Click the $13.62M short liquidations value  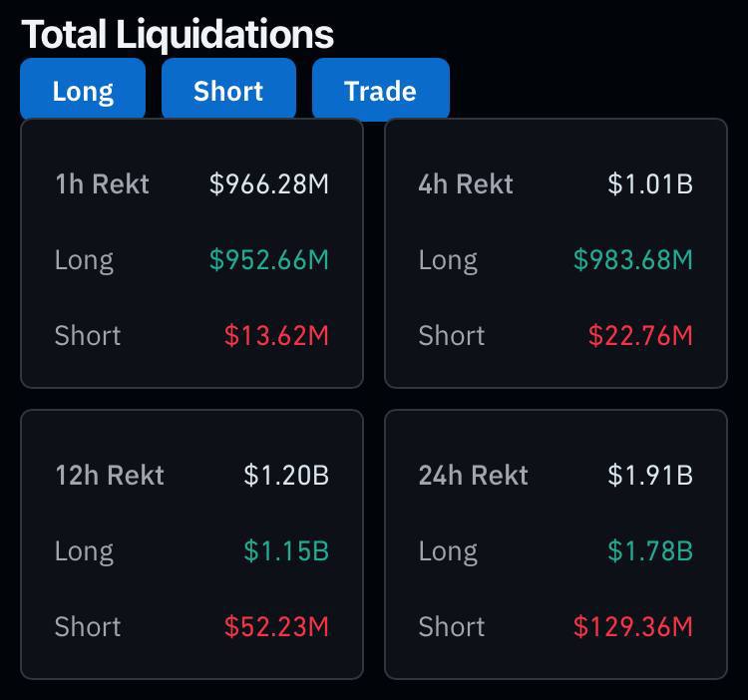[x=276, y=336]
